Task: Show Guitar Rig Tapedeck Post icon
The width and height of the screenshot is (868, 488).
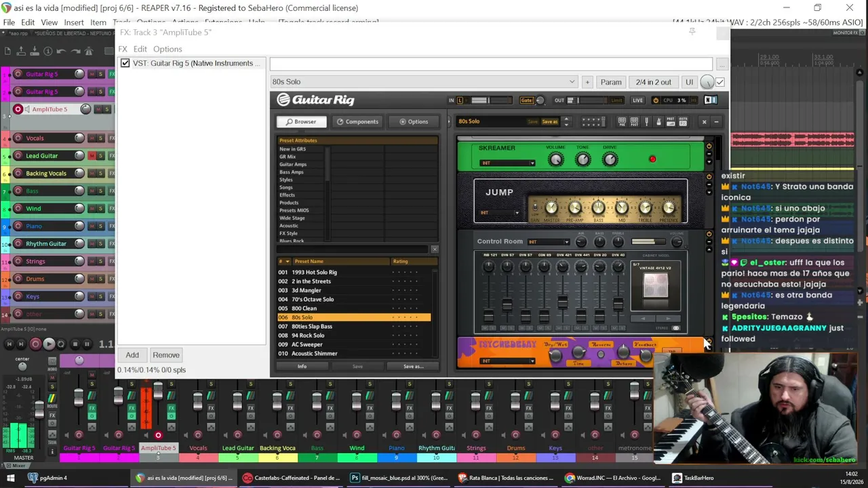Action: tap(634, 122)
